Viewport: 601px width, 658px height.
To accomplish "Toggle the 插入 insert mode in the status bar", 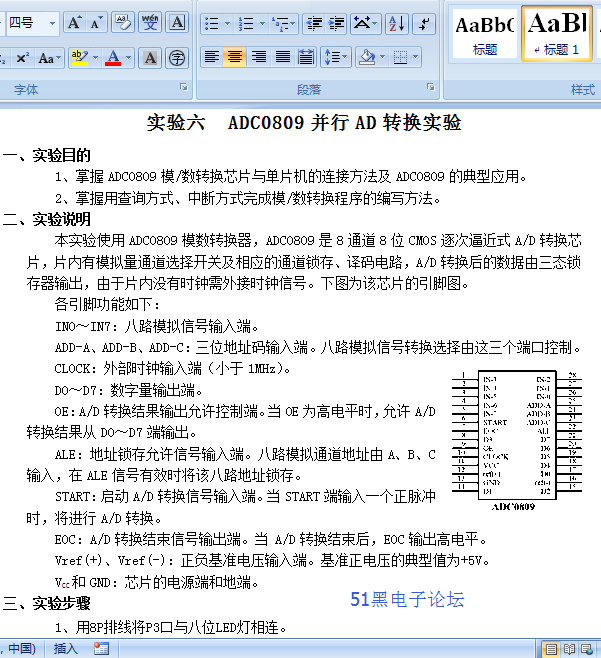I will point(65,648).
